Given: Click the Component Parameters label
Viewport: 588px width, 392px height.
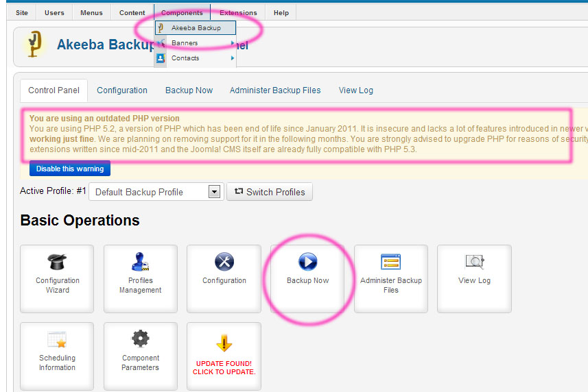Looking at the screenshot, I should pyautogui.click(x=140, y=363).
